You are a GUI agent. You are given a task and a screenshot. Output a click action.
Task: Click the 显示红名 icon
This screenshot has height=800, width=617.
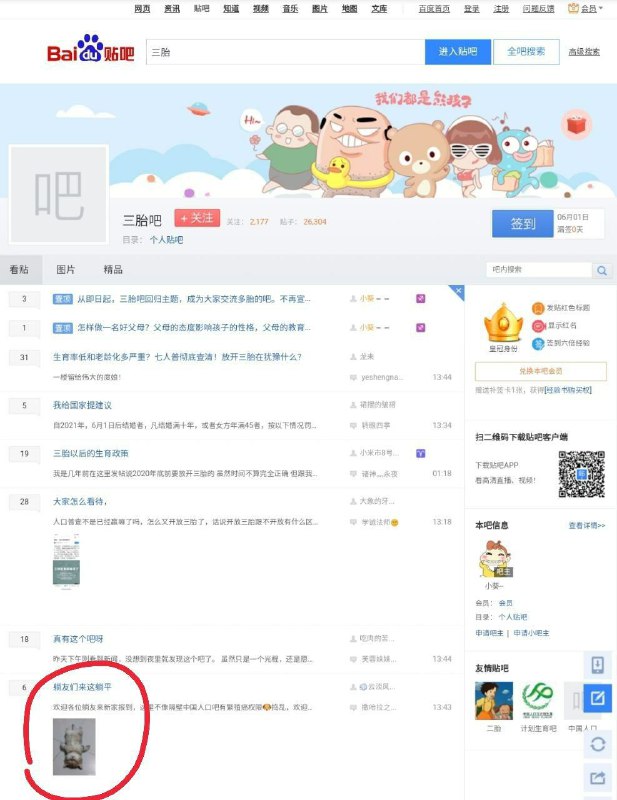point(538,326)
